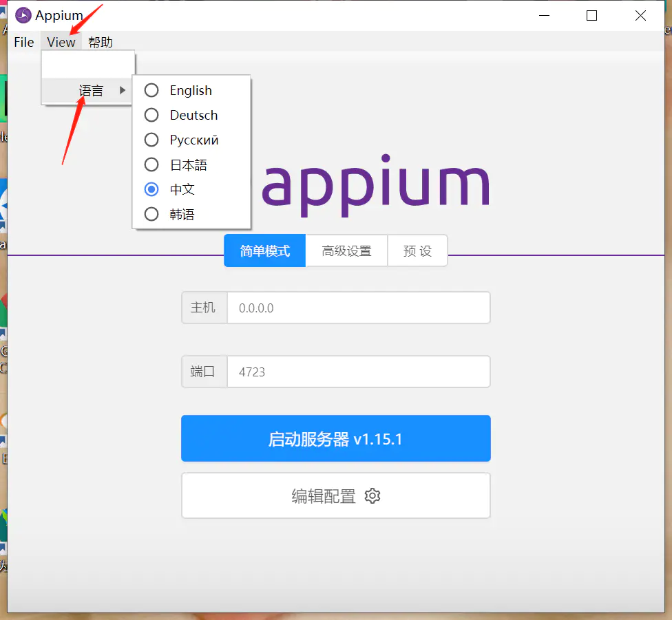
Task: Click the 语言 menu entry
Action: [87, 91]
